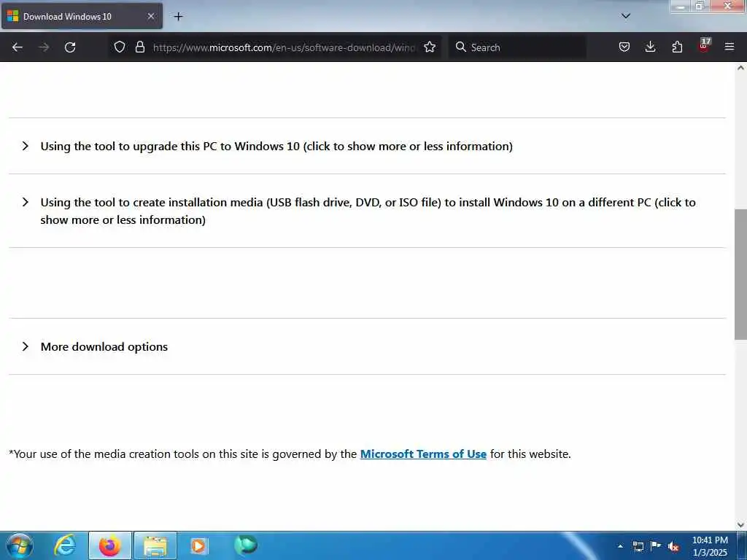The width and height of the screenshot is (747, 560).
Task: Open the green round app in taskbar
Action: [x=245, y=545]
